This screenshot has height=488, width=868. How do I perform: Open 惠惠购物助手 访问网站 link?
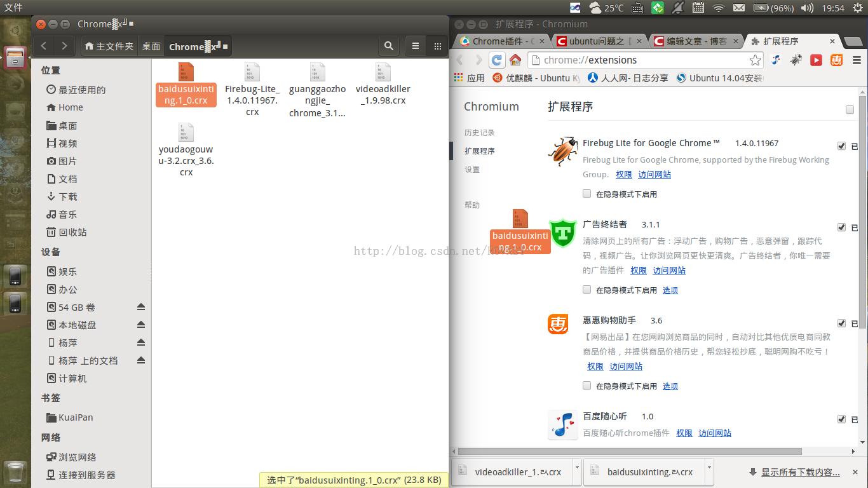(626, 366)
